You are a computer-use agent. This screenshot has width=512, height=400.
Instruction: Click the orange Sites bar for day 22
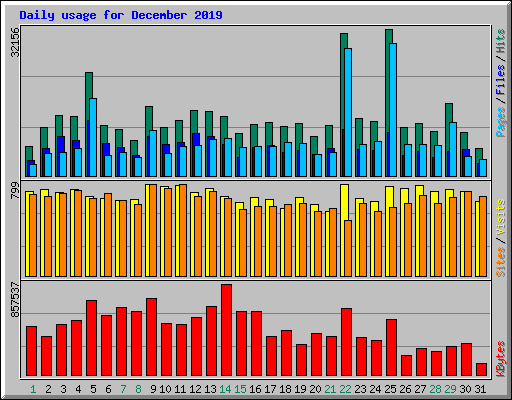(348, 248)
